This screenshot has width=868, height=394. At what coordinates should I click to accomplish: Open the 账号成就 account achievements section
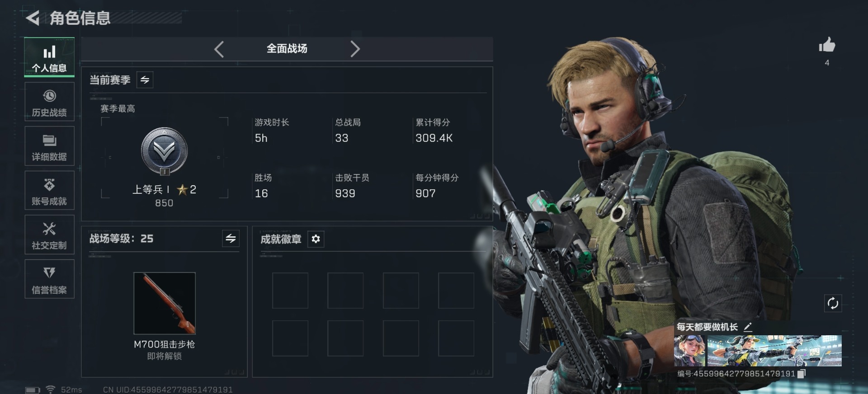pyautogui.click(x=49, y=190)
